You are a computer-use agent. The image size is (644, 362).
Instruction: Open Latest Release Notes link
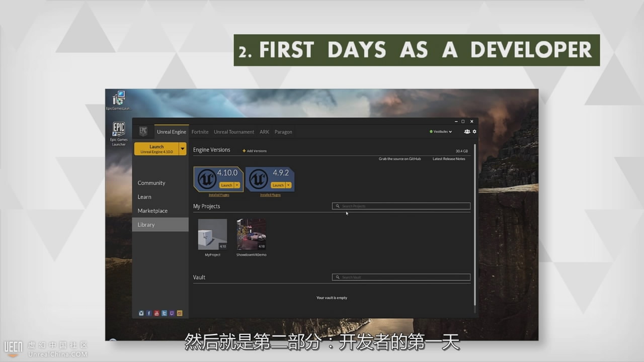point(449,159)
